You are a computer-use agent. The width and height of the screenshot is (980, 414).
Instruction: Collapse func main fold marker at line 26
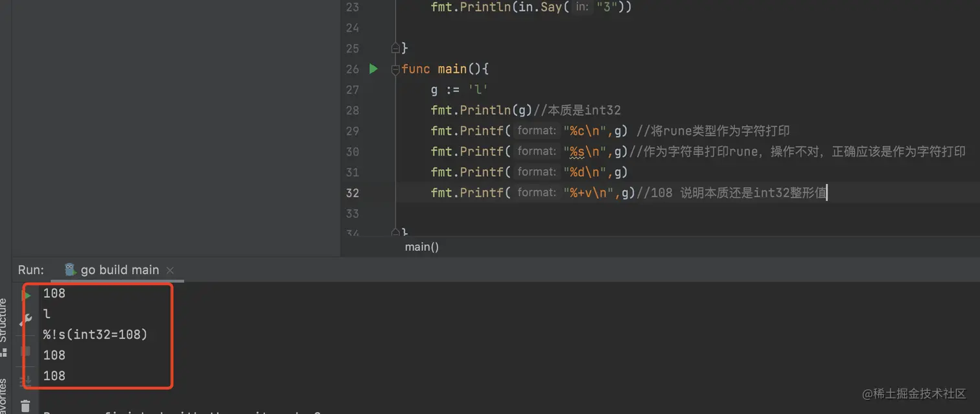click(395, 69)
